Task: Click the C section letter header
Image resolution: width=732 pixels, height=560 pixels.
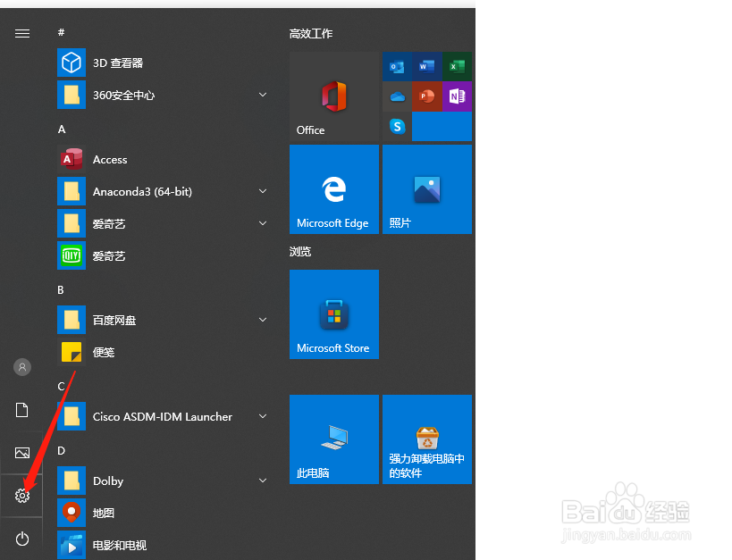Action: tap(61, 387)
